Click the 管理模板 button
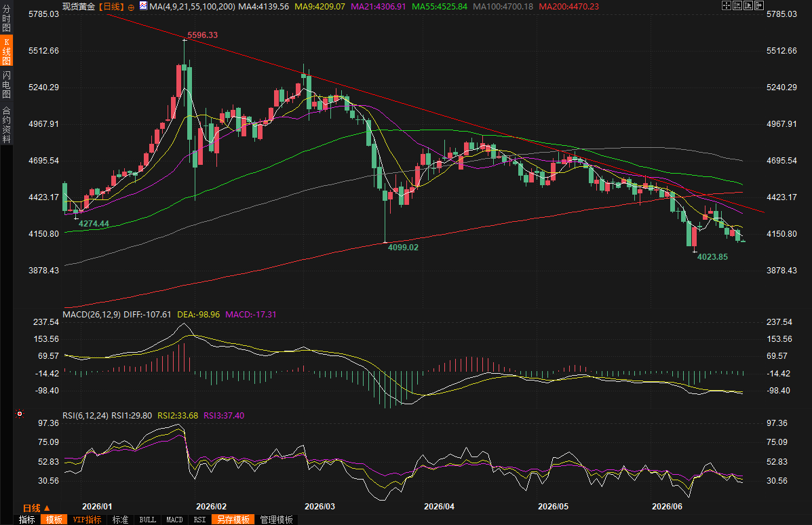Viewport: 812px width, 525px height. [276, 520]
